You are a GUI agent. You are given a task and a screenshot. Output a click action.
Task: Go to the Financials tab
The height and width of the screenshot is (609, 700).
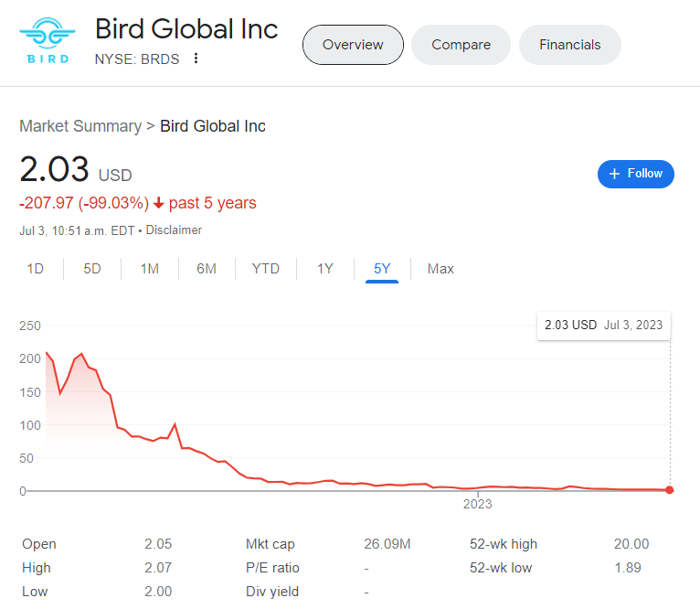coord(569,45)
